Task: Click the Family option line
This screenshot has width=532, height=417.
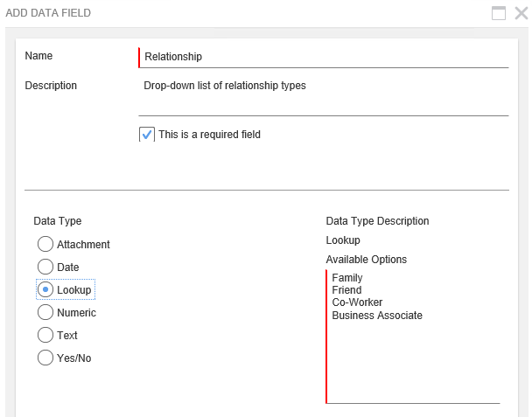Action: (347, 278)
